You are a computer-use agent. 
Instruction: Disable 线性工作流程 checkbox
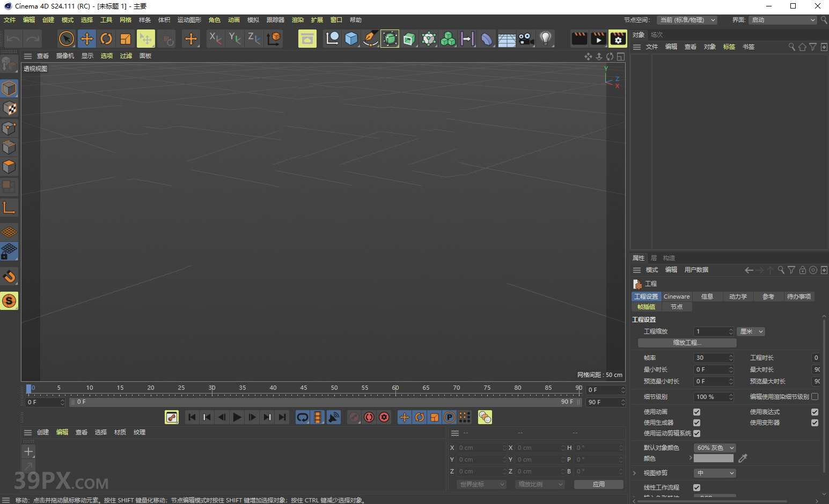pyautogui.click(x=696, y=487)
